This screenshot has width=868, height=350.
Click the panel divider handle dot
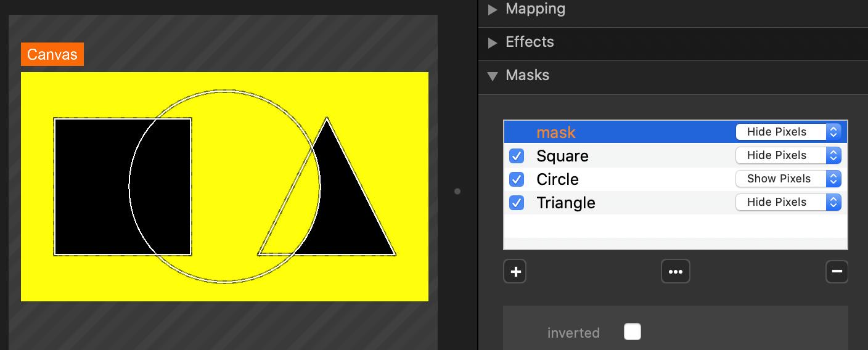457,191
